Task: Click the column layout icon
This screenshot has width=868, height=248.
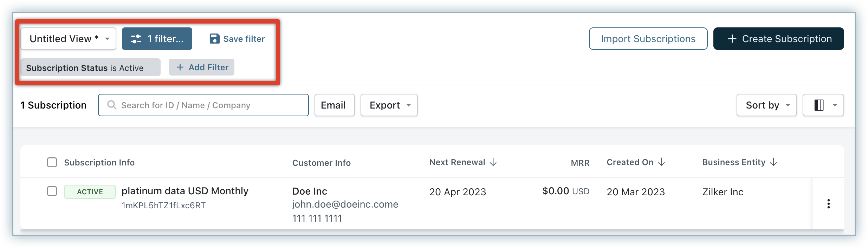Action: click(819, 105)
